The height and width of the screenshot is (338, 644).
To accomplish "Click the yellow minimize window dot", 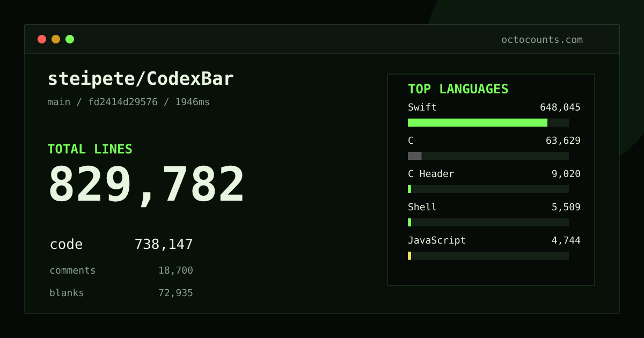I will click(56, 39).
